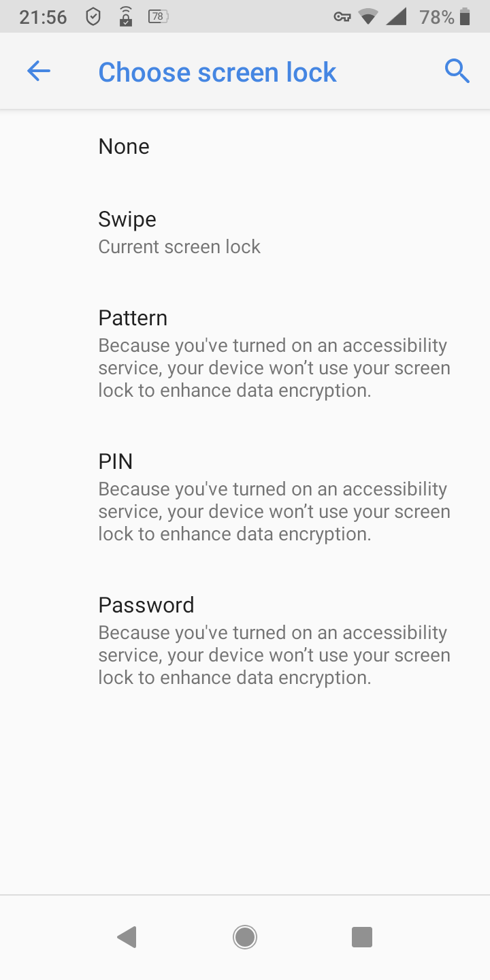
Task: Open search with the magnifier icon
Action: click(x=457, y=71)
